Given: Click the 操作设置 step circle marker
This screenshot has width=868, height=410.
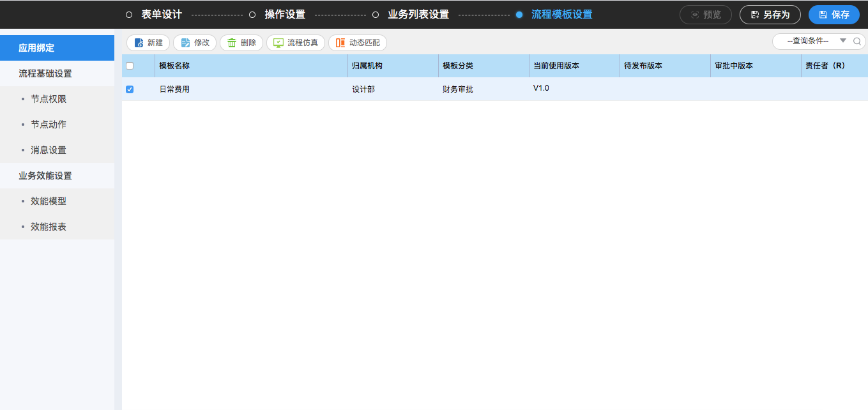Looking at the screenshot, I should coord(252,15).
